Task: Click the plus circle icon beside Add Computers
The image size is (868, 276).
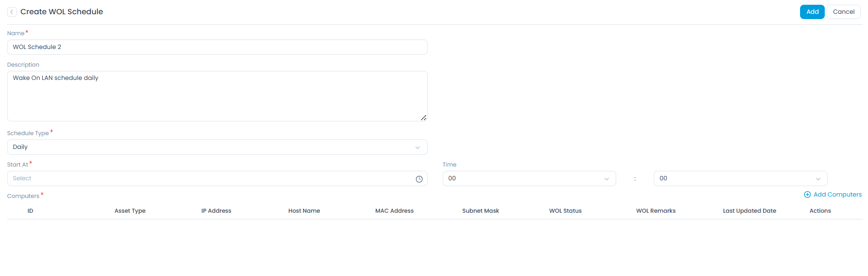Action: coord(807,194)
